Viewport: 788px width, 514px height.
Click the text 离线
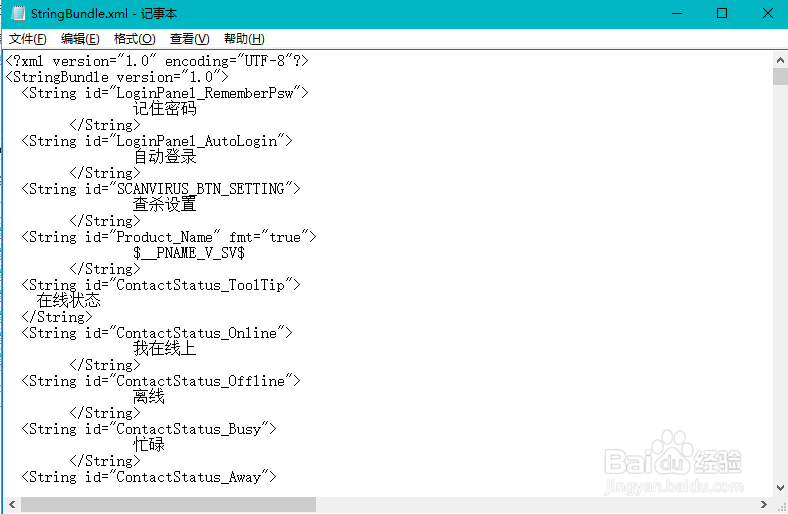pos(149,397)
